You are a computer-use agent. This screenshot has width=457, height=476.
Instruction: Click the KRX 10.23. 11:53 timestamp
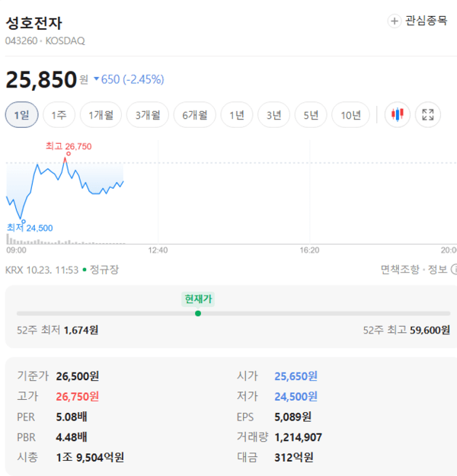click(42, 270)
